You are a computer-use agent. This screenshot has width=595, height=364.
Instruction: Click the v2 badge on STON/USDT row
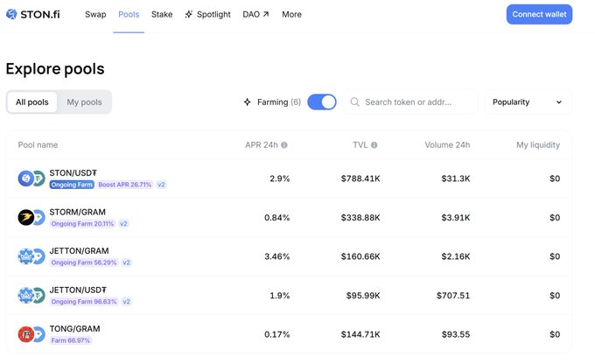[x=161, y=185]
